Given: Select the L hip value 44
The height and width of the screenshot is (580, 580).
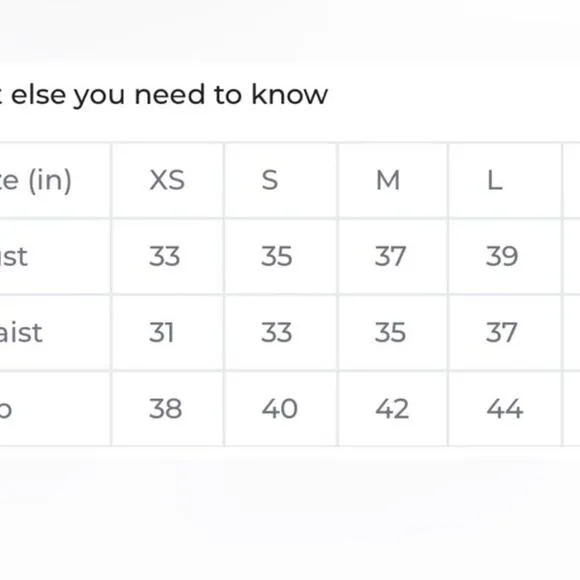Looking at the screenshot, I should pos(505,409).
